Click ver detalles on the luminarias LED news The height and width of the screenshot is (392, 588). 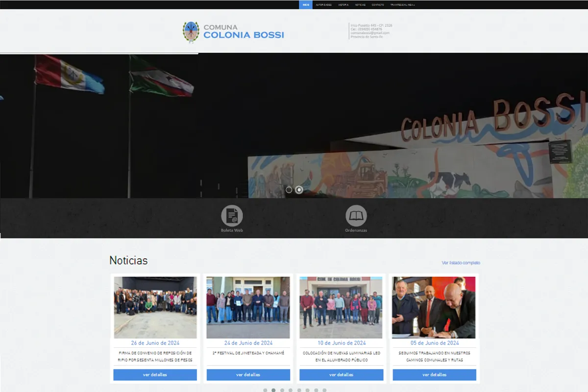(341, 374)
